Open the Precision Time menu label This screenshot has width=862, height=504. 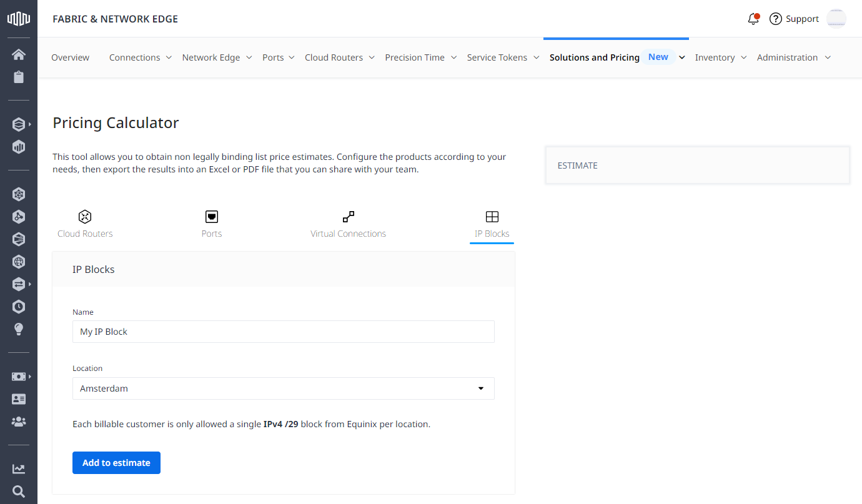(415, 57)
